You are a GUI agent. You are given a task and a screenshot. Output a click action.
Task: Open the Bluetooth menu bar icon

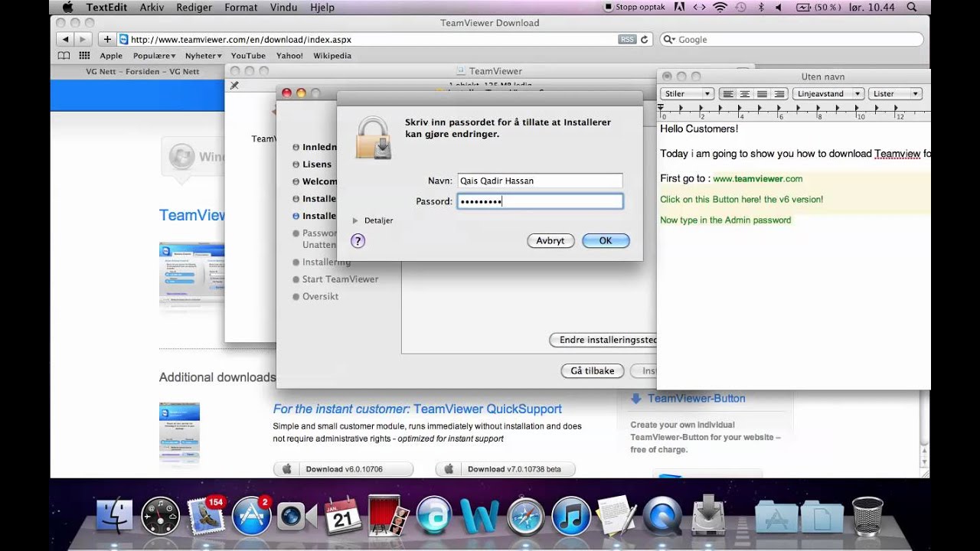tap(761, 7)
